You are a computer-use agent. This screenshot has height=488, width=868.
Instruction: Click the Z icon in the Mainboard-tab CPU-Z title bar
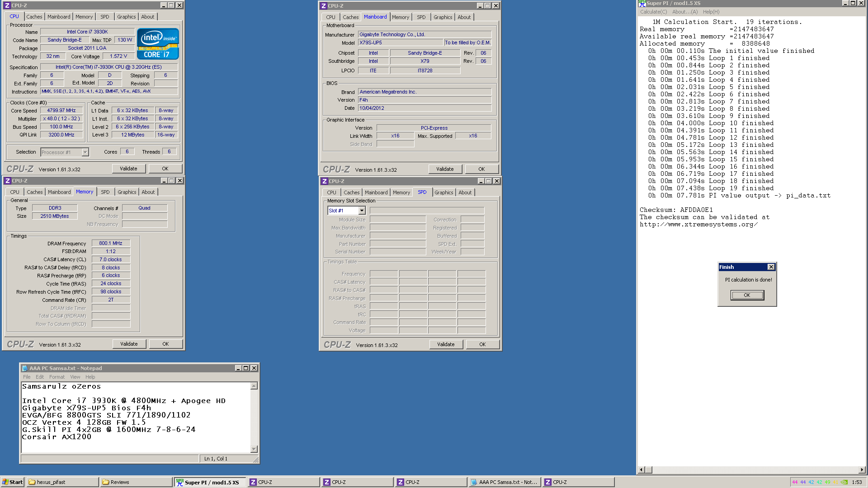click(x=324, y=6)
